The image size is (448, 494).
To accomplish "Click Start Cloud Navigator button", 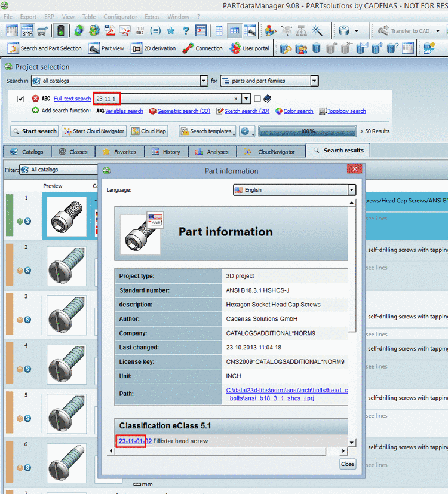I will 94,131.
